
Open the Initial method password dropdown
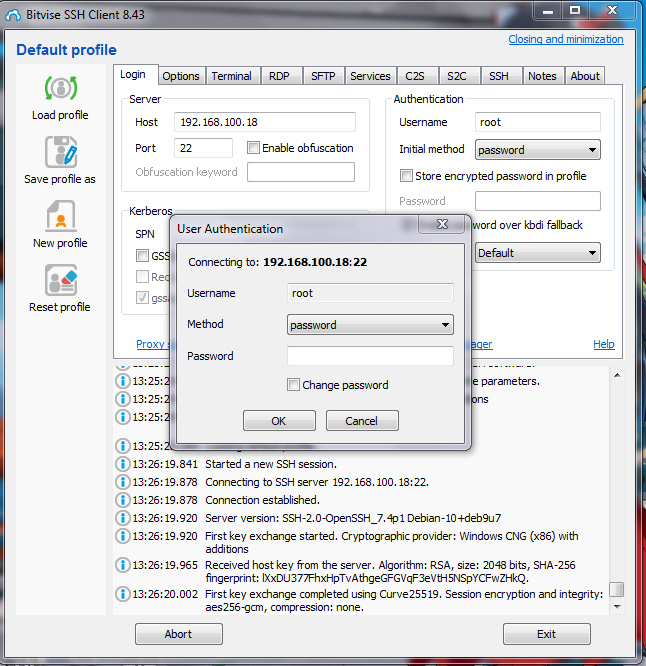pyautogui.click(x=537, y=150)
